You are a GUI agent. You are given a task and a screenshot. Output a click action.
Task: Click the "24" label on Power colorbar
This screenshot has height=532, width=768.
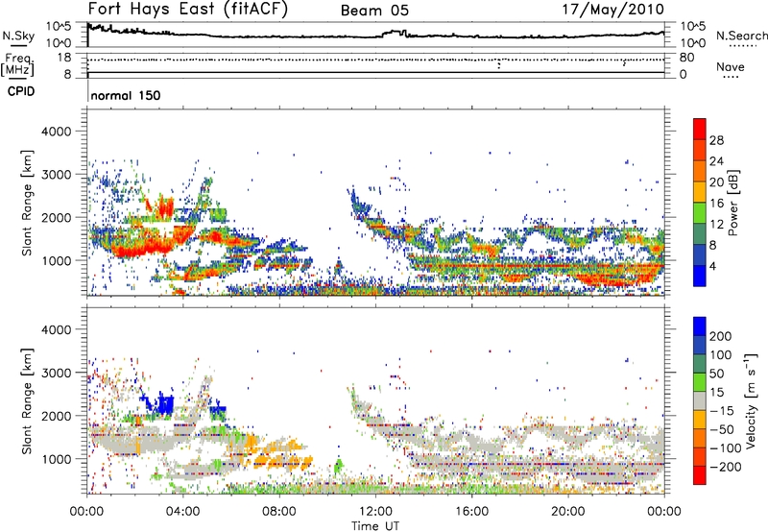[716, 161]
